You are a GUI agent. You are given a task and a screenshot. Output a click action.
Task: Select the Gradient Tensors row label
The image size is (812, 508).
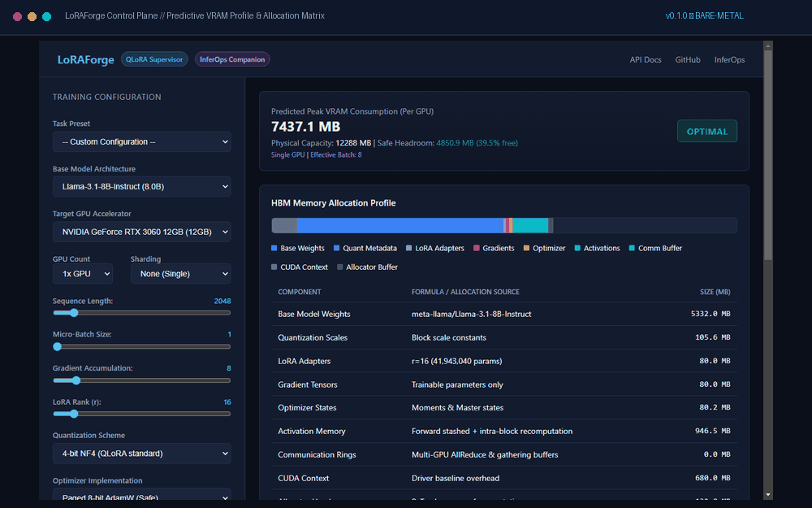(308, 384)
